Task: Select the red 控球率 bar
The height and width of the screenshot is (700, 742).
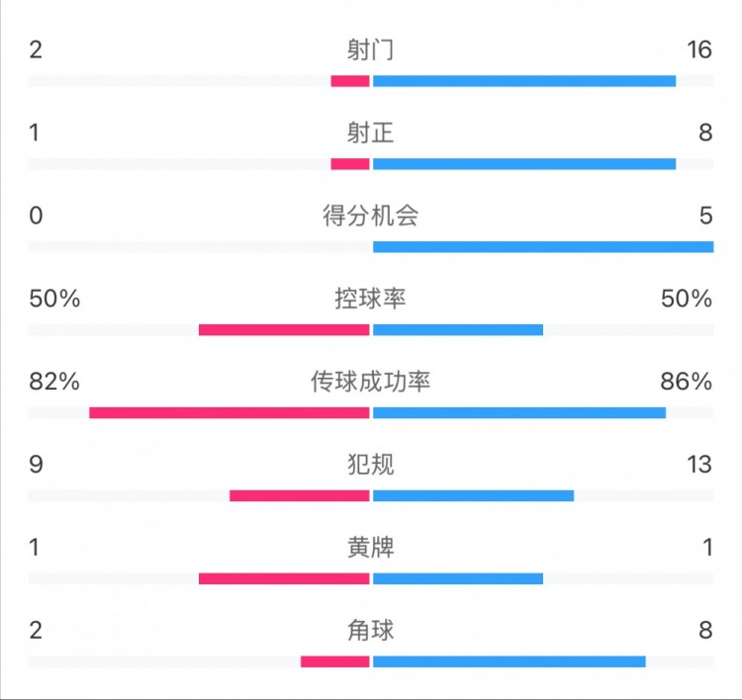Action: (284, 329)
